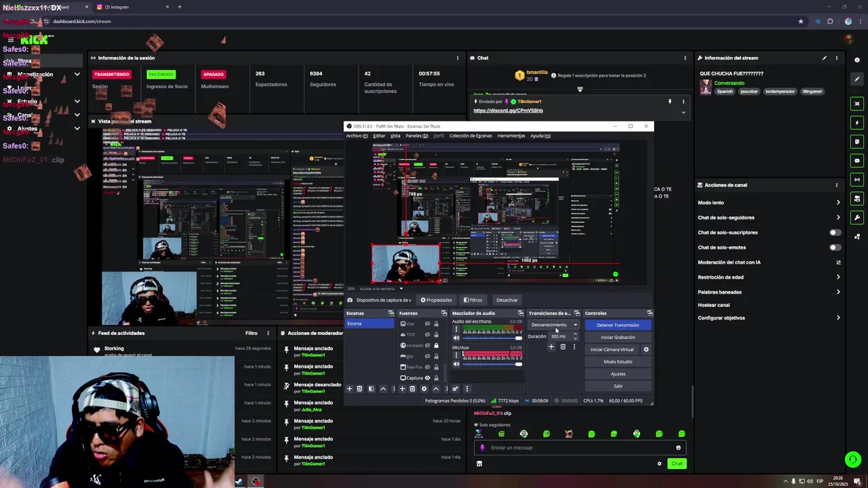
Task: Click the green Chat send button
Action: [677, 464]
